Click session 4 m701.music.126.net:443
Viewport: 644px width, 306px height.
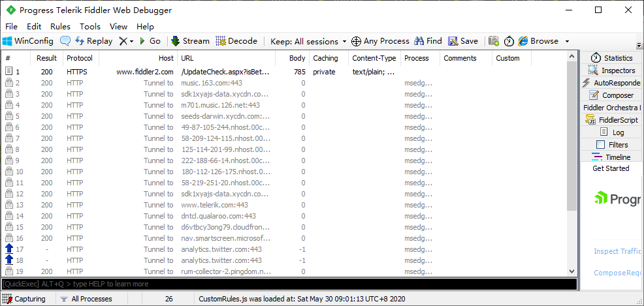221,105
